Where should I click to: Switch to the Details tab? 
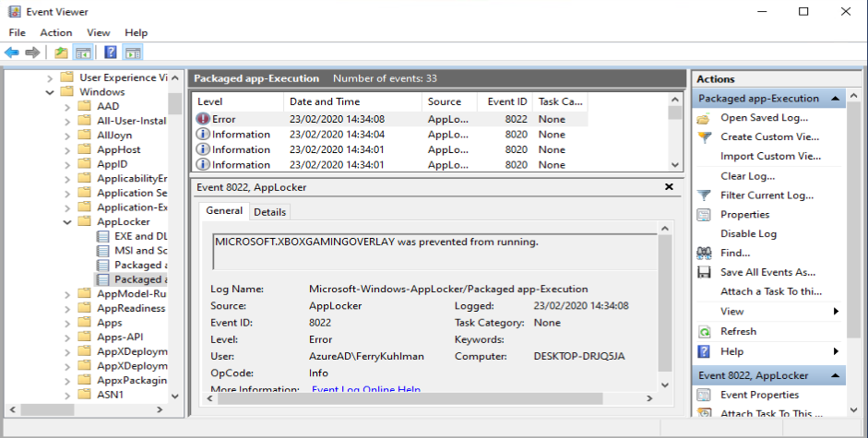269,212
